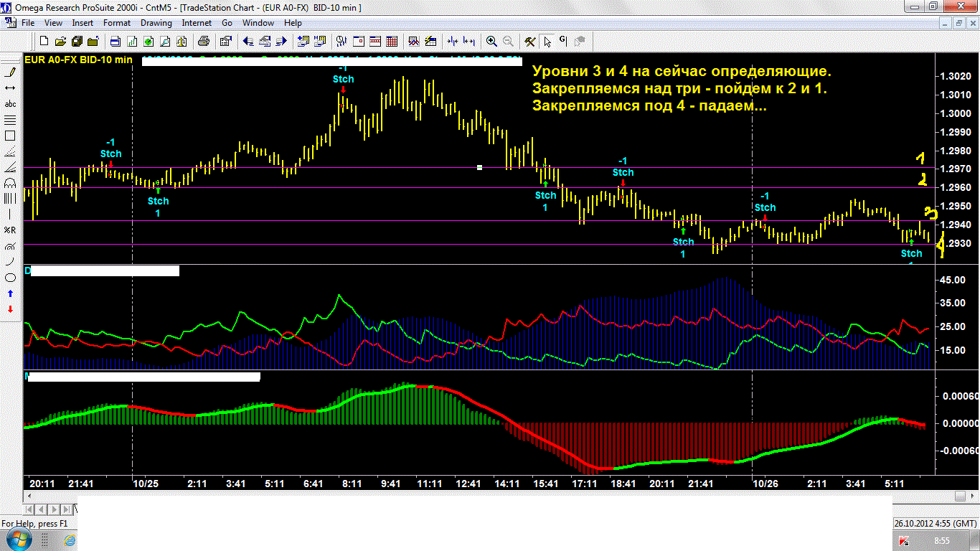
Task: Open the Help menu
Action: pos(293,23)
